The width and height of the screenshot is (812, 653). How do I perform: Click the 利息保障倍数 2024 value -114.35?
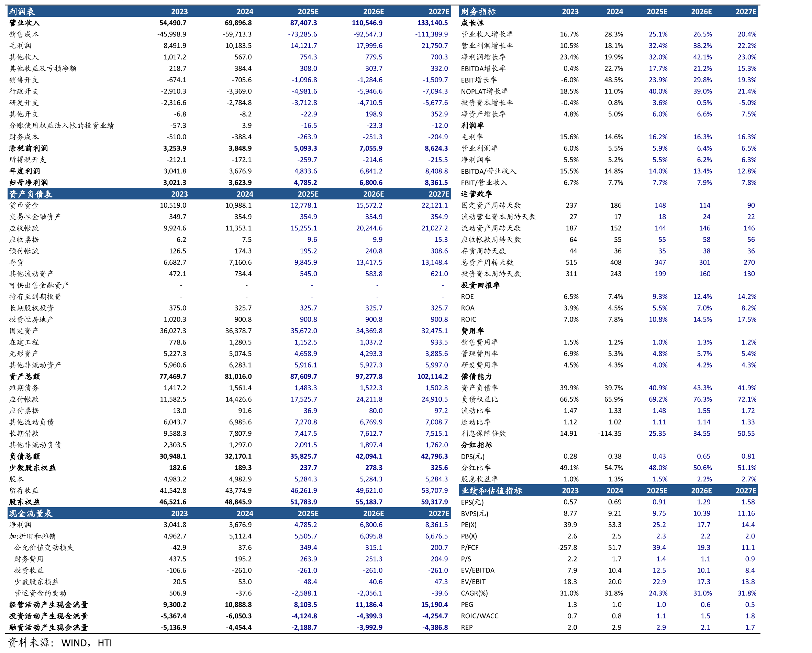tap(610, 433)
